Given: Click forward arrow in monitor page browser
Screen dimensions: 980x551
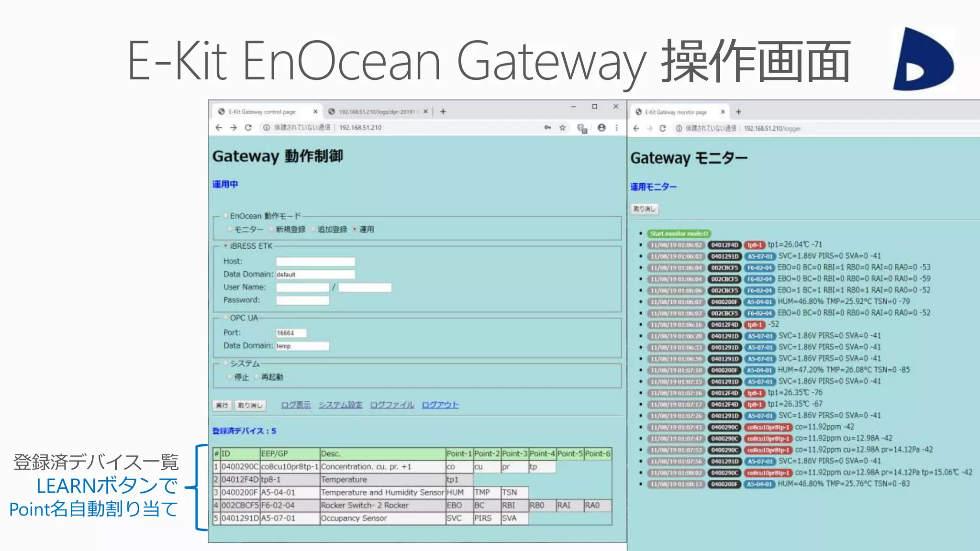Looking at the screenshot, I should (x=649, y=128).
